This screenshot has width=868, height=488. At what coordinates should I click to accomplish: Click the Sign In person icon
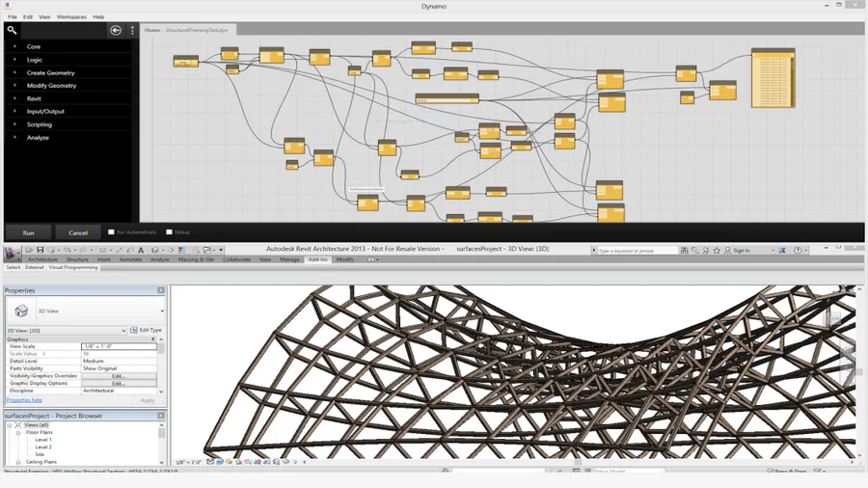[727, 251]
